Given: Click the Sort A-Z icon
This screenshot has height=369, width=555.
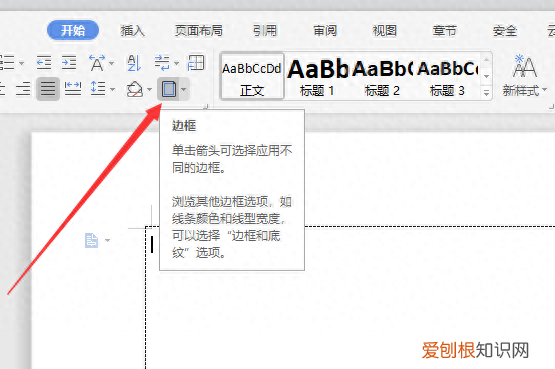Looking at the screenshot, I should click(134, 63).
